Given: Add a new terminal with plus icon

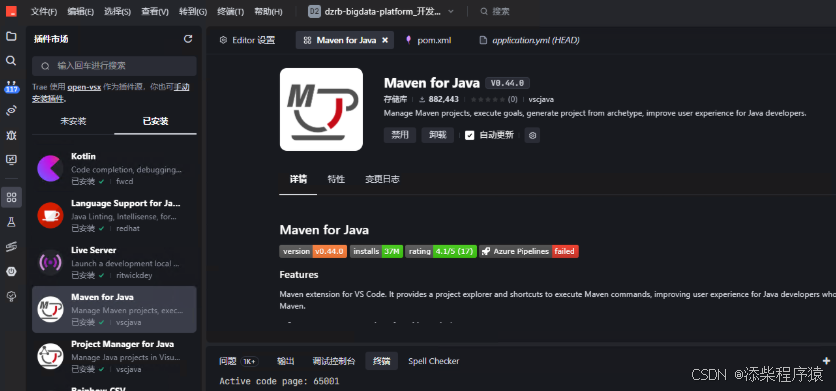Looking at the screenshot, I should pos(827,361).
